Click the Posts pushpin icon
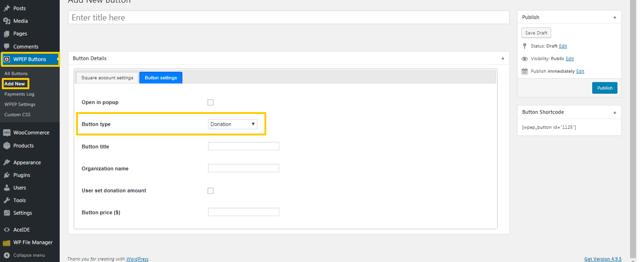This screenshot has width=644, height=262. pos(7,8)
